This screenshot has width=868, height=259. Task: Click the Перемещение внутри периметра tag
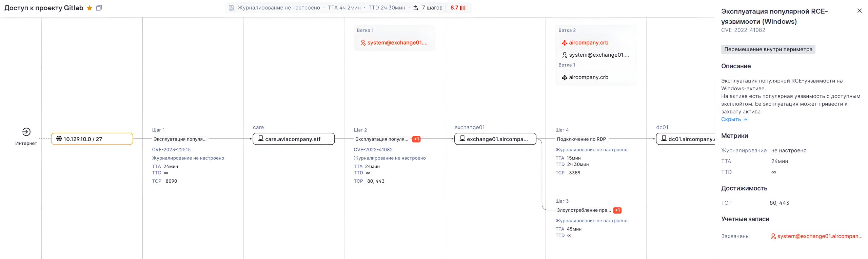pos(768,49)
